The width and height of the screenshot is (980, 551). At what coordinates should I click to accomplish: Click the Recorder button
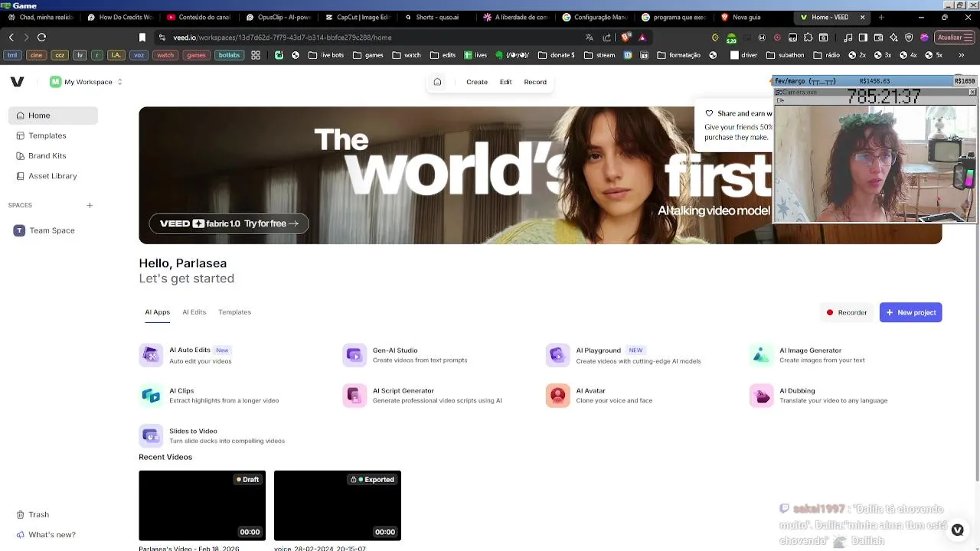click(x=847, y=312)
